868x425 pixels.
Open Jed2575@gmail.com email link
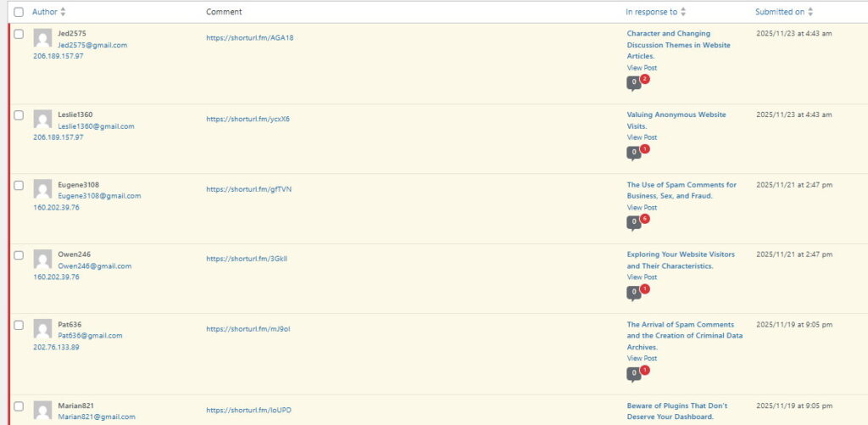coord(92,45)
